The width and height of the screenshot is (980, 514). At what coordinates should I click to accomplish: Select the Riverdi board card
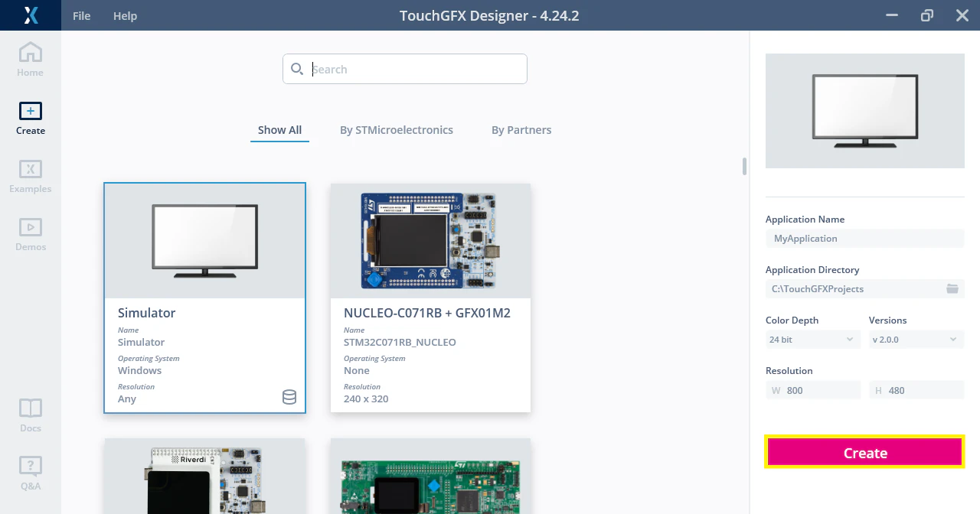pyautogui.click(x=204, y=476)
